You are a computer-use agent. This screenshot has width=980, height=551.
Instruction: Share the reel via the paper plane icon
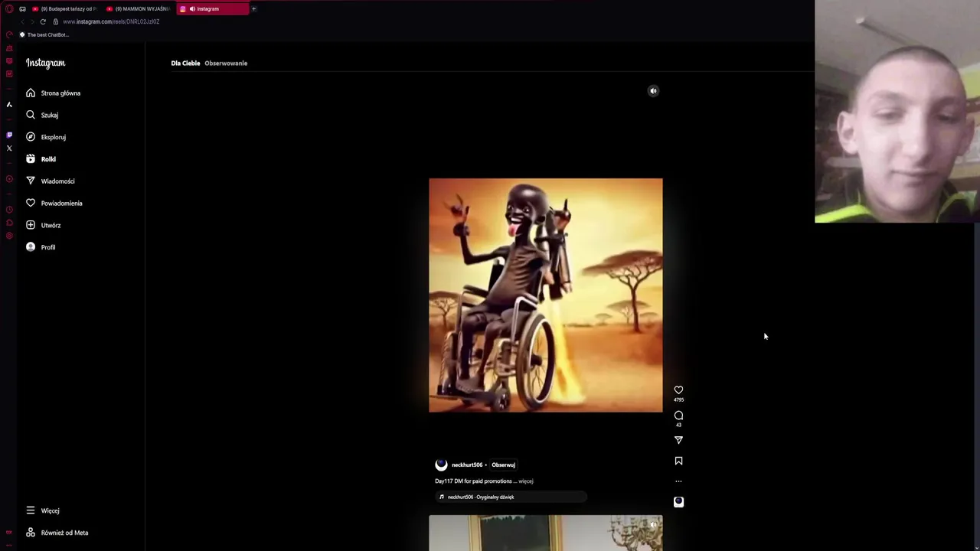tap(678, 440)
